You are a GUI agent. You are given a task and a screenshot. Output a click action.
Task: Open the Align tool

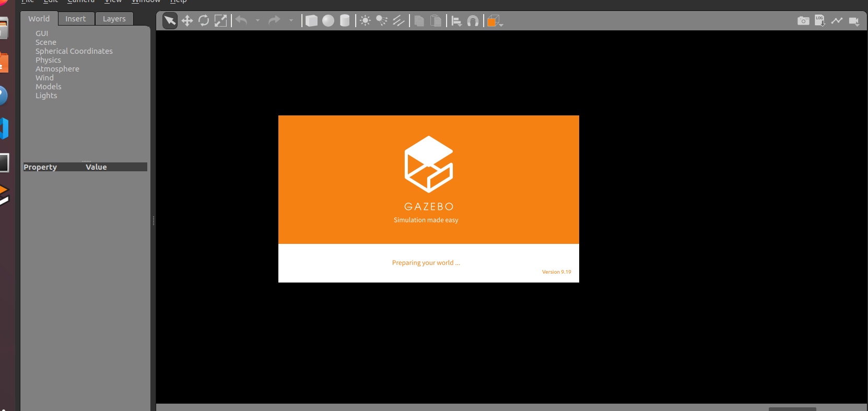[x=456, y=21]
